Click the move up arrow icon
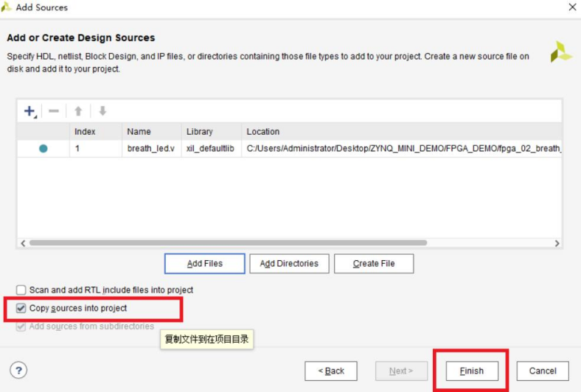 [x=78, y=111]
